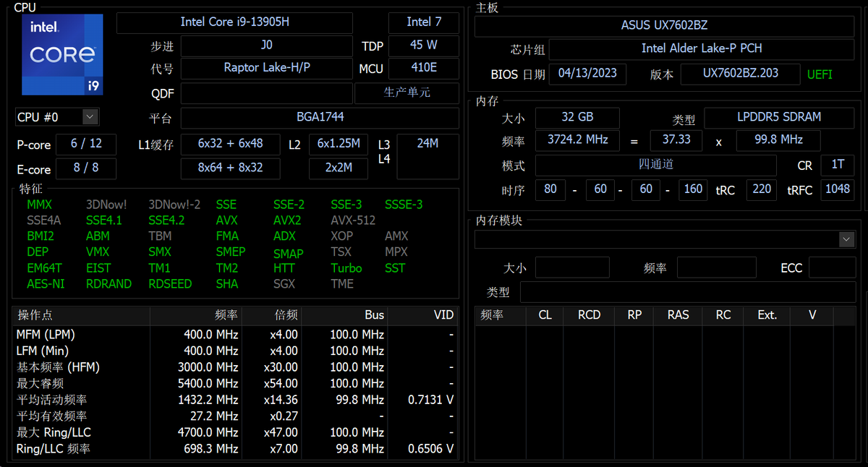Image resolution: width=868 pixels, height=467 pixels.
Task: Click the AVX-512 feature flag
Action: tap(353, 220)
